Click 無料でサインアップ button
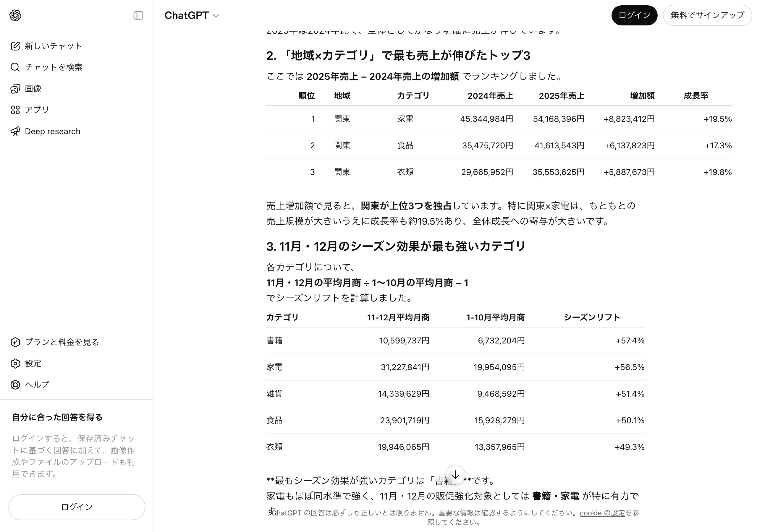 pos(707,15)
